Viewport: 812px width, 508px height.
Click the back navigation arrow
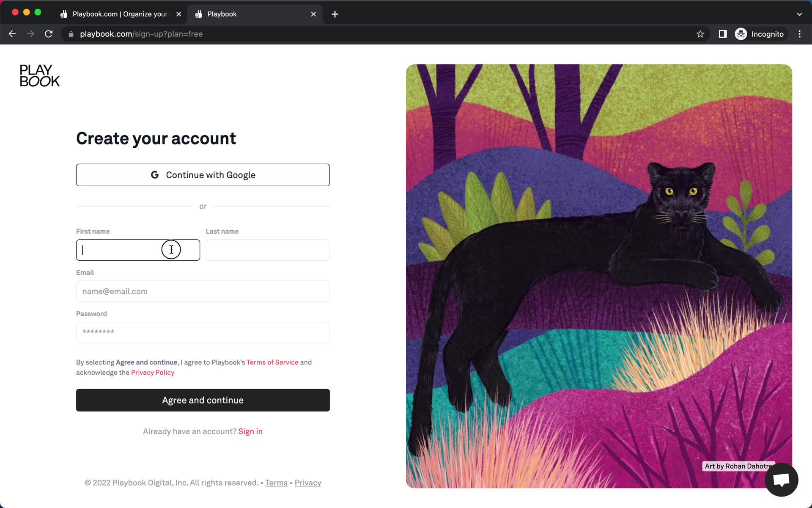(x=12, y=34)
